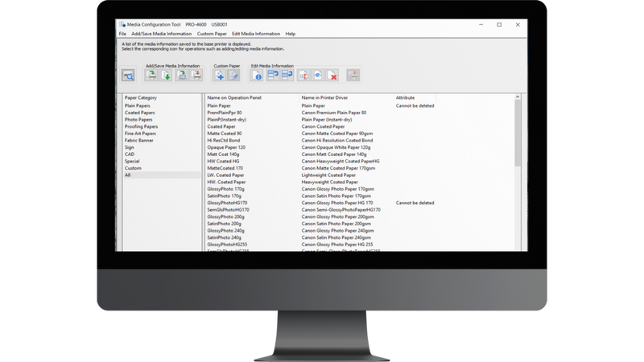Click the move media up order icon
This screenshot has height=362, width=644.
pos(272,75)
